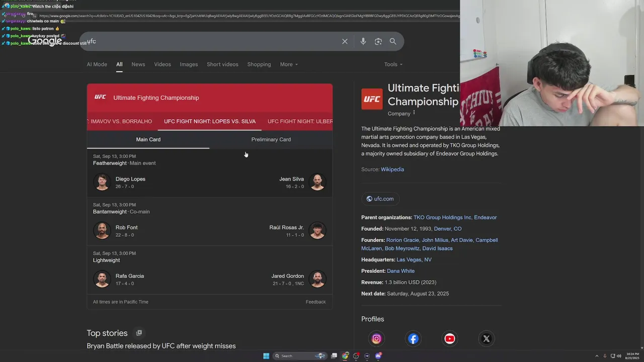Open TKO Group Holdings Inc link
This screenshot has width=644, height=362.
pos(442,217)
